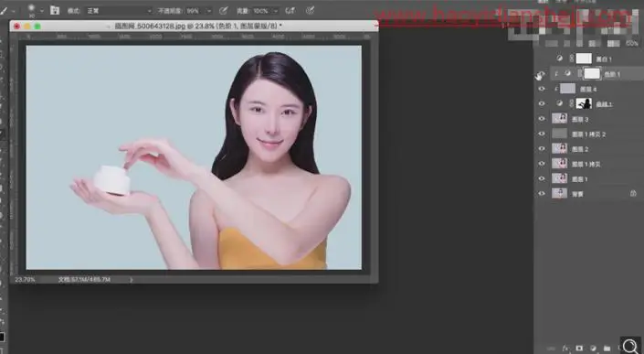Select the 色阶 1 mask thumbnail
This screenshot has width=644, height=354.
pyautogui.click(x=592, y=73)
